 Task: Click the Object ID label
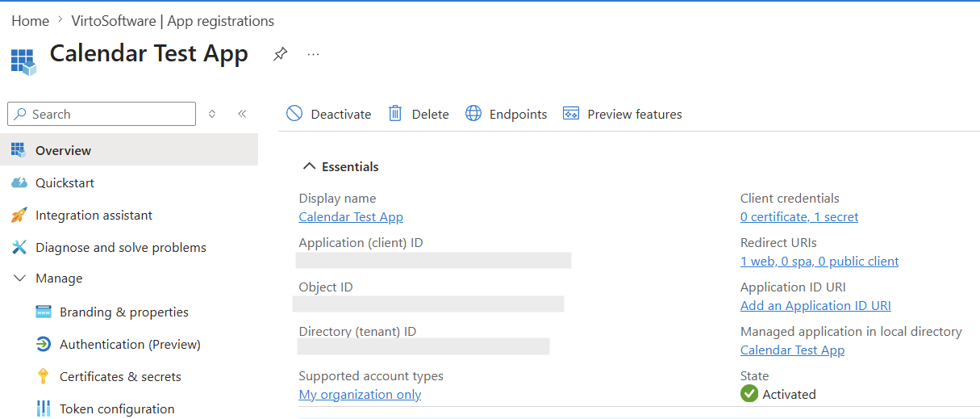tap(326, 287)
